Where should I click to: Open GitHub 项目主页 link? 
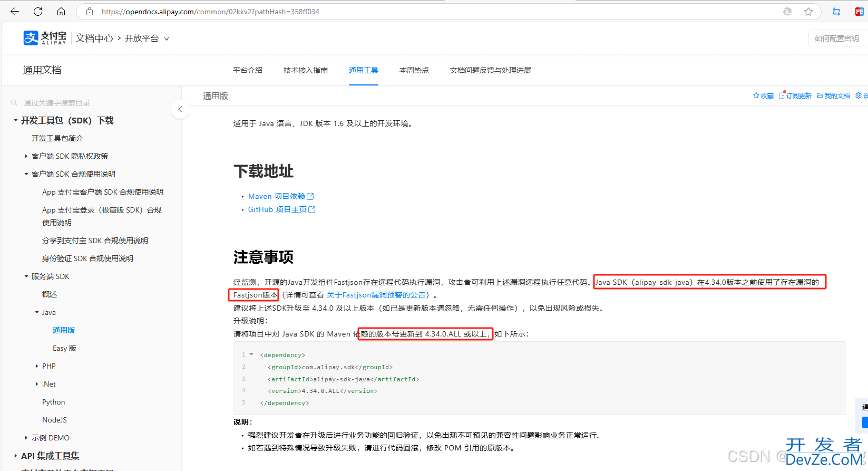coord(277,209)
